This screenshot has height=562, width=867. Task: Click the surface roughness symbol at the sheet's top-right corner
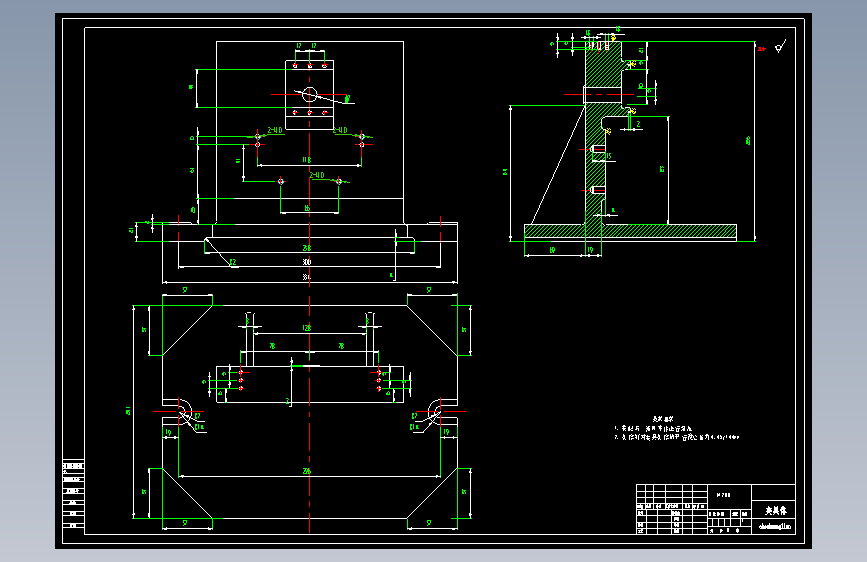tap(780, 47)
